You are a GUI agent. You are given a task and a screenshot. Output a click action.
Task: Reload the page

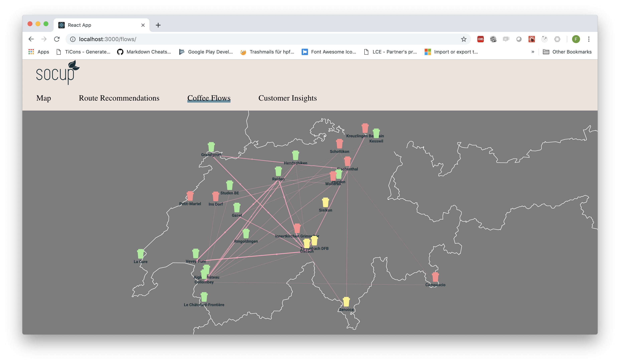(x=57, y=39)
